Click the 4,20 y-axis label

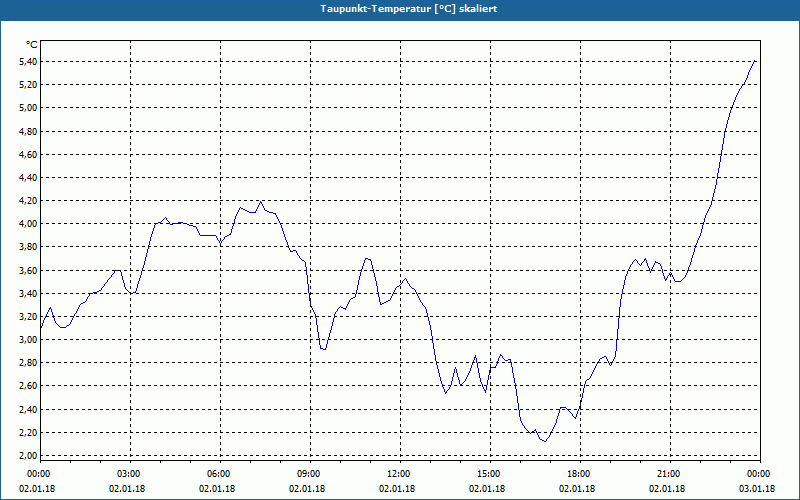29,201
